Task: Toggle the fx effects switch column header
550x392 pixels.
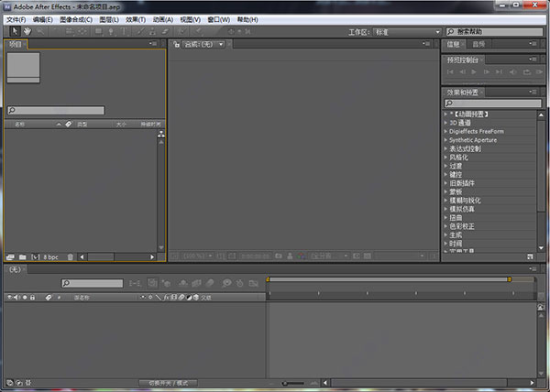Action: pyautogui.click(x=166, y=297)
